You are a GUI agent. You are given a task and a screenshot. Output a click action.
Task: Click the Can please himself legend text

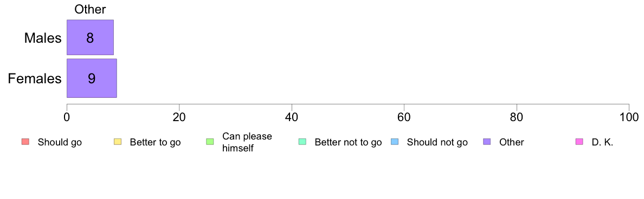(x=247, y=142)
